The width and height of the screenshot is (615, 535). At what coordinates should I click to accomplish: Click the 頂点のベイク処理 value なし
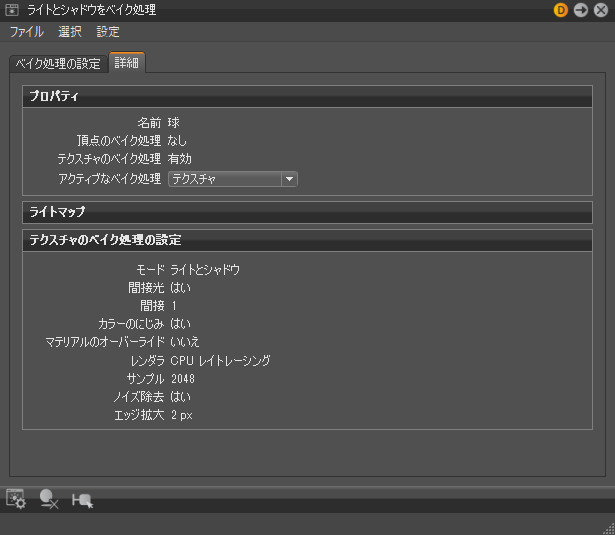pos(177,141)
